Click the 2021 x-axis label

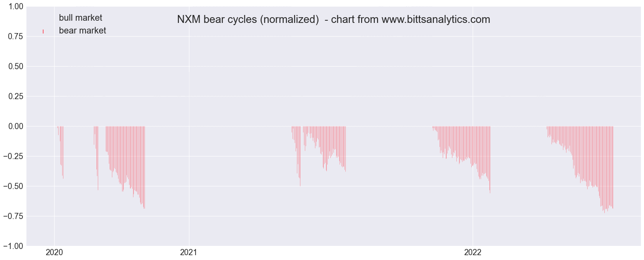189,253
